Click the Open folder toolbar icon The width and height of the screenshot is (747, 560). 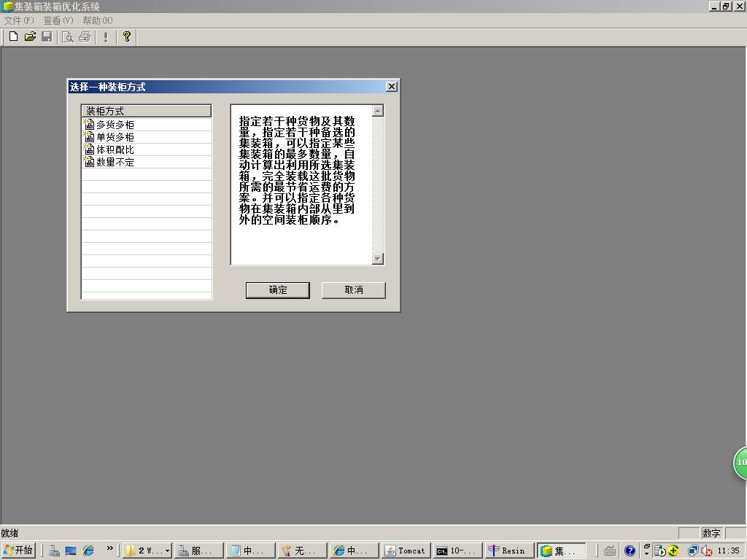[30, 36]
